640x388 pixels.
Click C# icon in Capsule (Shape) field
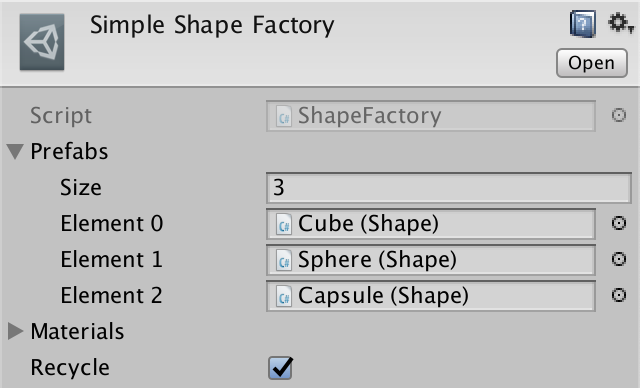284,296
